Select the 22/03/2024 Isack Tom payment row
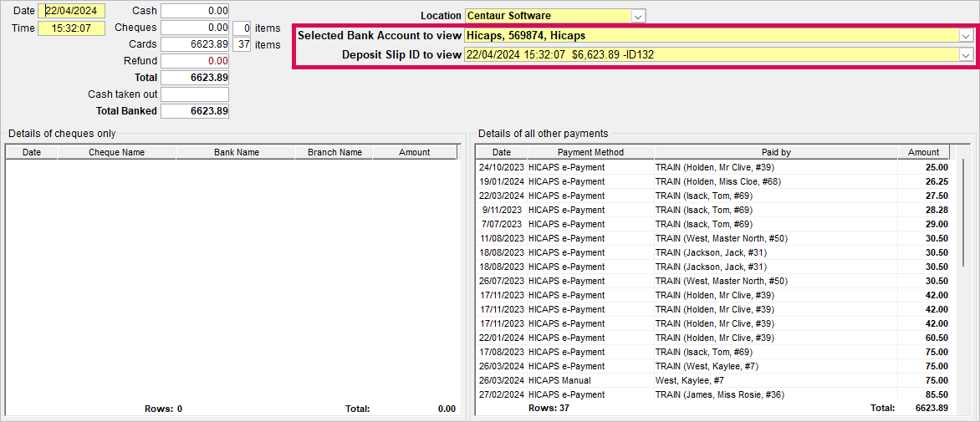Image resolution: width=980 pixels, height=422 pixels. pyautogui.click(x=712, y=196)
